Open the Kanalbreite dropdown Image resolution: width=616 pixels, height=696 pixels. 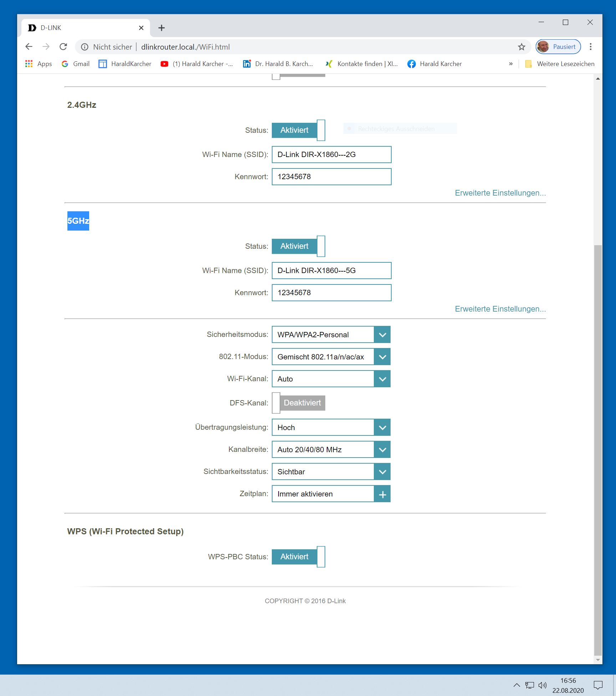[x=331, y=449]
